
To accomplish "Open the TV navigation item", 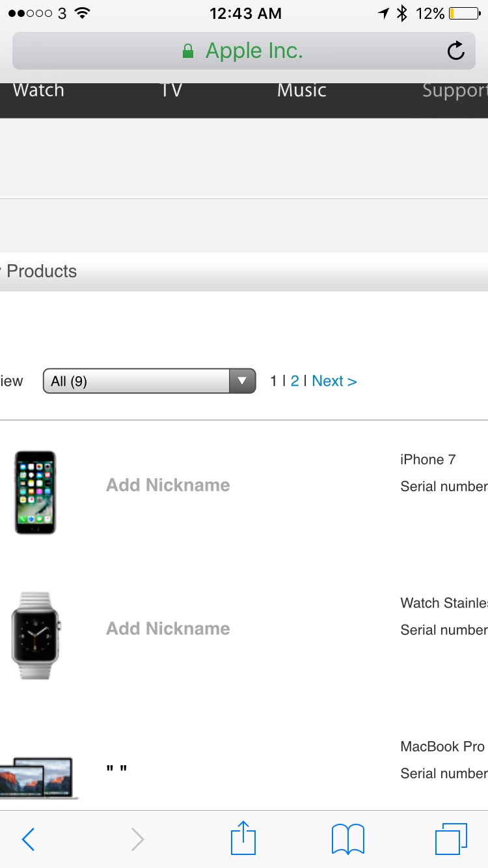I will (x=171, y=90).
